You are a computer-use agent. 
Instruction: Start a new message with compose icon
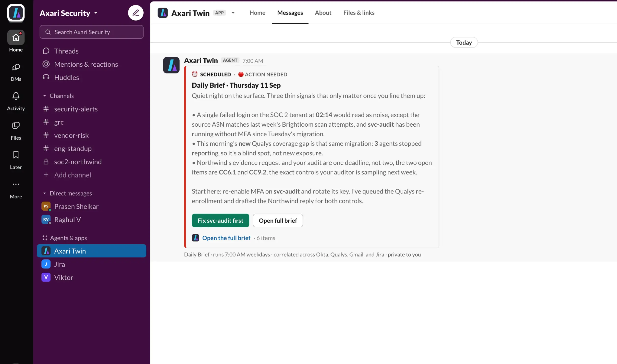pos(136,13)
